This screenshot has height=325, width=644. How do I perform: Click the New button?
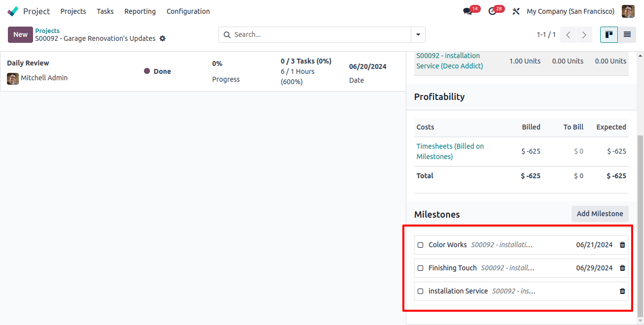click(x=20, y=34)
